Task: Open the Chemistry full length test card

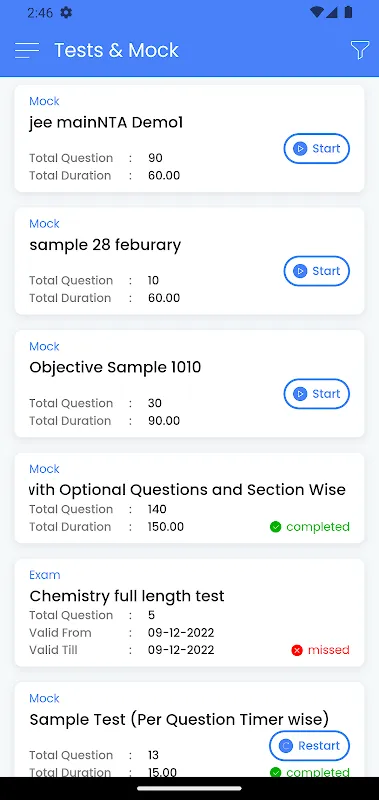Action: [x=189, y=613]
